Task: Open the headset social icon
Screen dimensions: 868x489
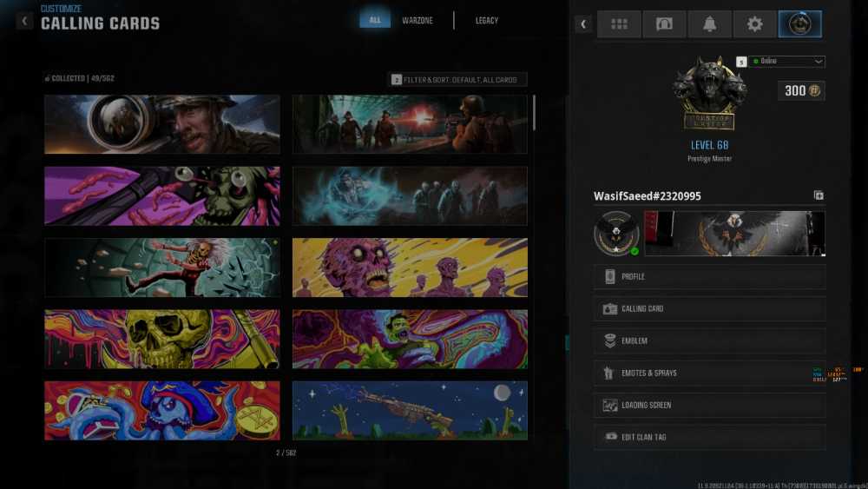Action: coord(664,24)
